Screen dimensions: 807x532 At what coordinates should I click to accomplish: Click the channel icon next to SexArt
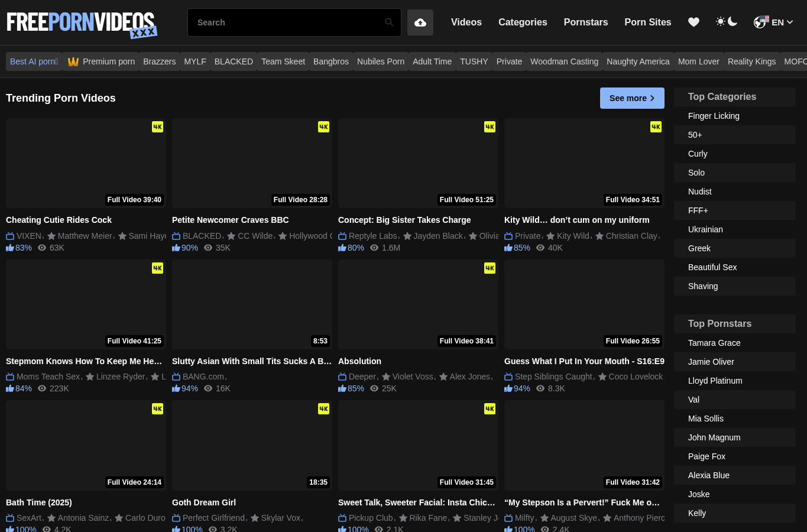point(10,518)
